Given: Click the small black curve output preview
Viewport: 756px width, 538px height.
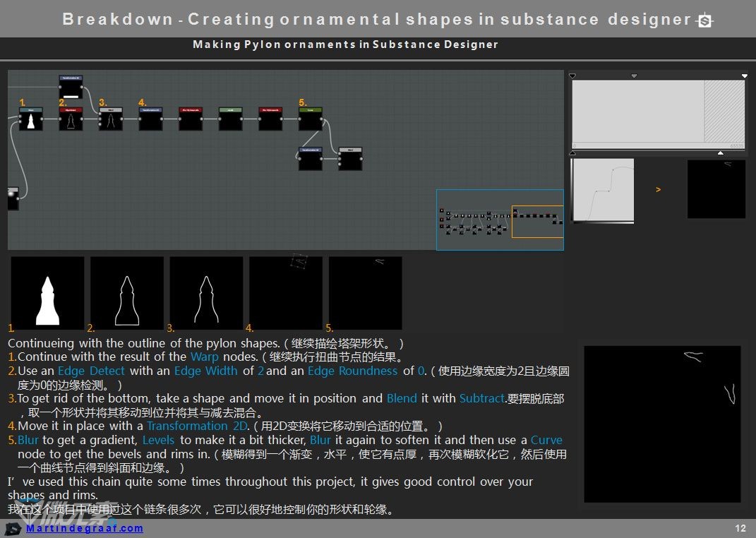Looking at the screenshot, I should point(716,189).
